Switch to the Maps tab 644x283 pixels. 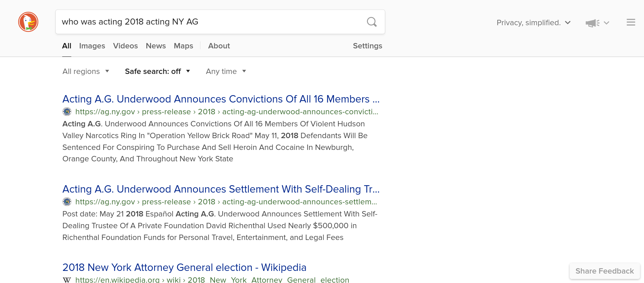coord(183,46)
